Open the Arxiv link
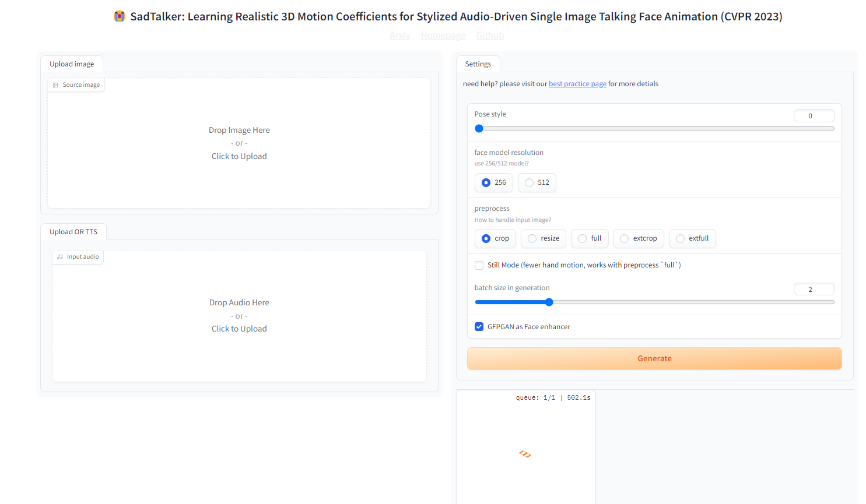This screenshot has height=504, width=866. [400, 35]
